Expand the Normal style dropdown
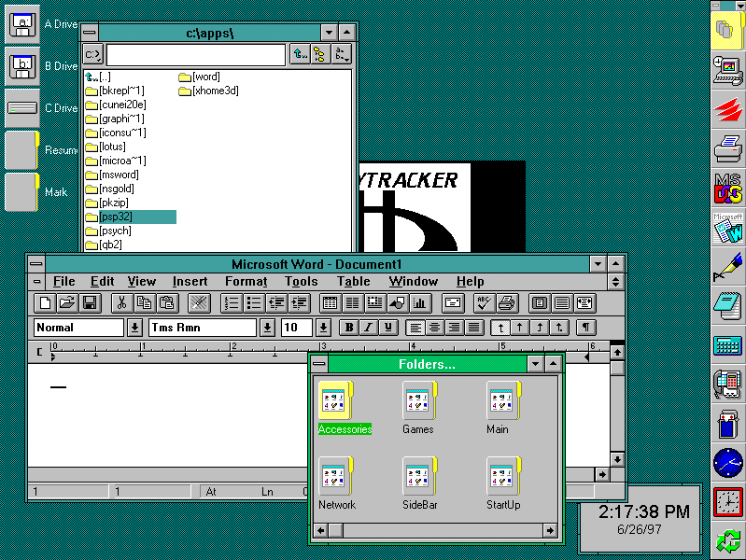This screenshot has width=746, height=560. click(x=134, y=328)
